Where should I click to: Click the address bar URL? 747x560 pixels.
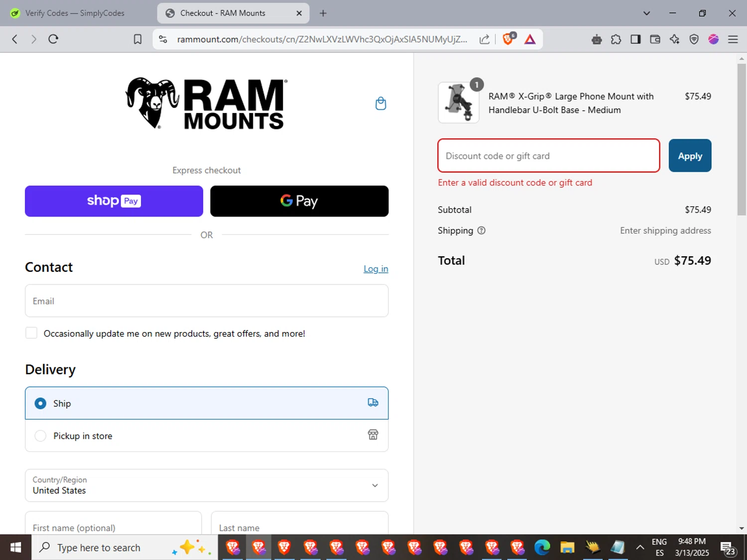pos(322,39)
